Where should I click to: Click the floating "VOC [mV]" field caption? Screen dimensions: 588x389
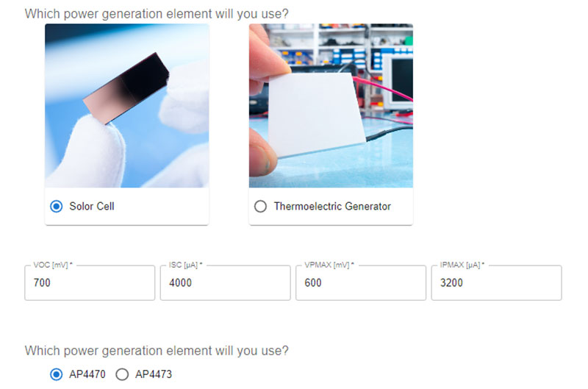coord(53,265)
